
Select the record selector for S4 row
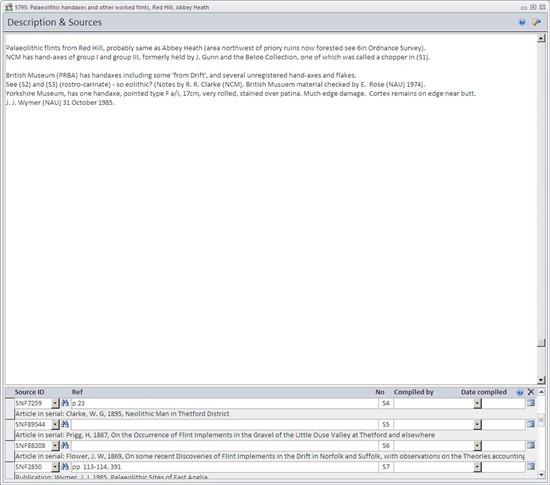point(9,409)
